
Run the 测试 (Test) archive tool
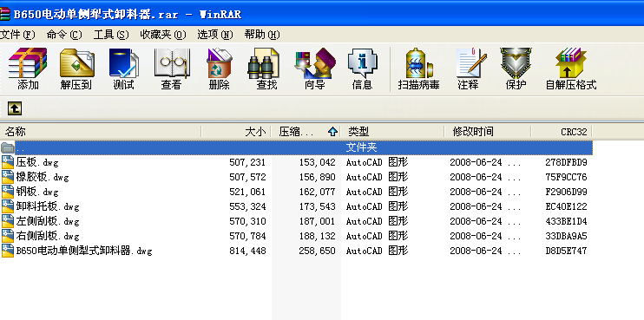pos(123,62)
